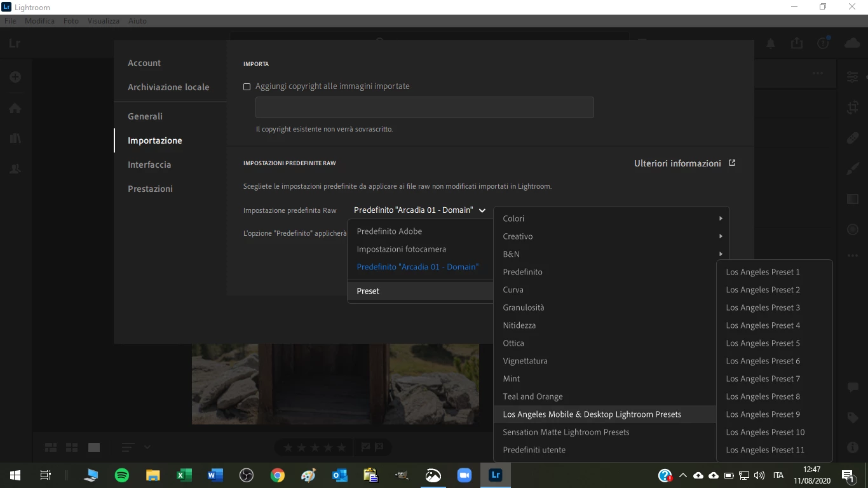Viewport: 868px width, 488px height.
Task: Select the Radial gradient tool
Action: [853, 229]
